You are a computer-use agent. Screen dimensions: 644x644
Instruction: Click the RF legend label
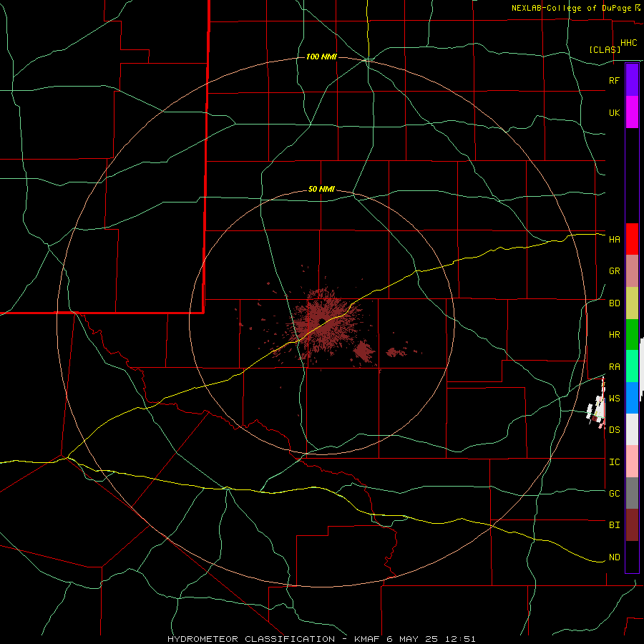tap(614, 80)
